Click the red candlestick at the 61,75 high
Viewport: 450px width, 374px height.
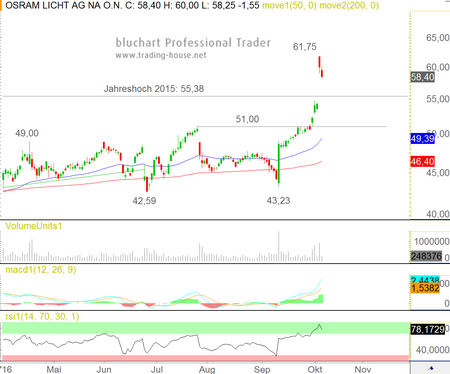tap(319, 63)
